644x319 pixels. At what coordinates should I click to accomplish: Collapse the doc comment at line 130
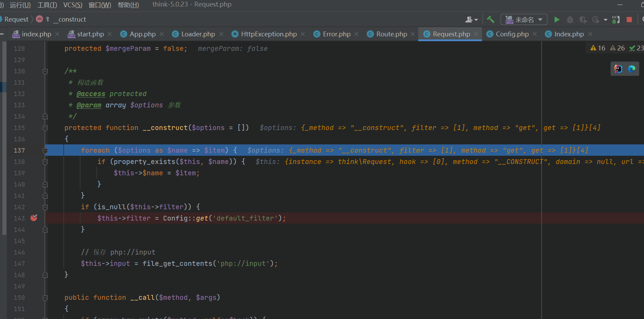[45, 71]
